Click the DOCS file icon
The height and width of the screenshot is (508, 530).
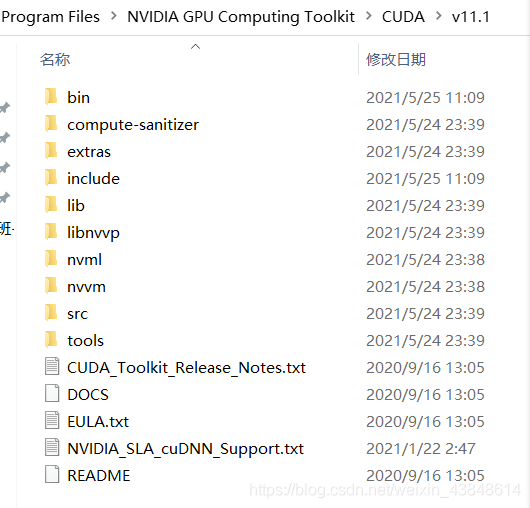point(52,394)
